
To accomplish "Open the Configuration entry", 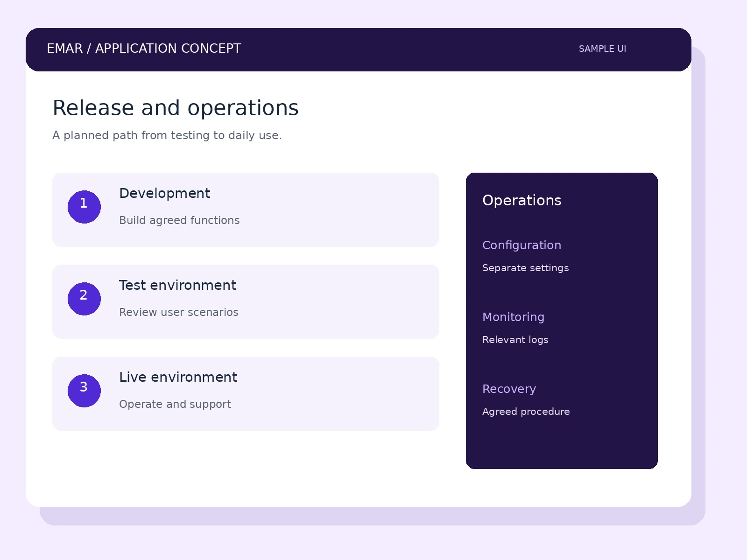I will 521,245.
